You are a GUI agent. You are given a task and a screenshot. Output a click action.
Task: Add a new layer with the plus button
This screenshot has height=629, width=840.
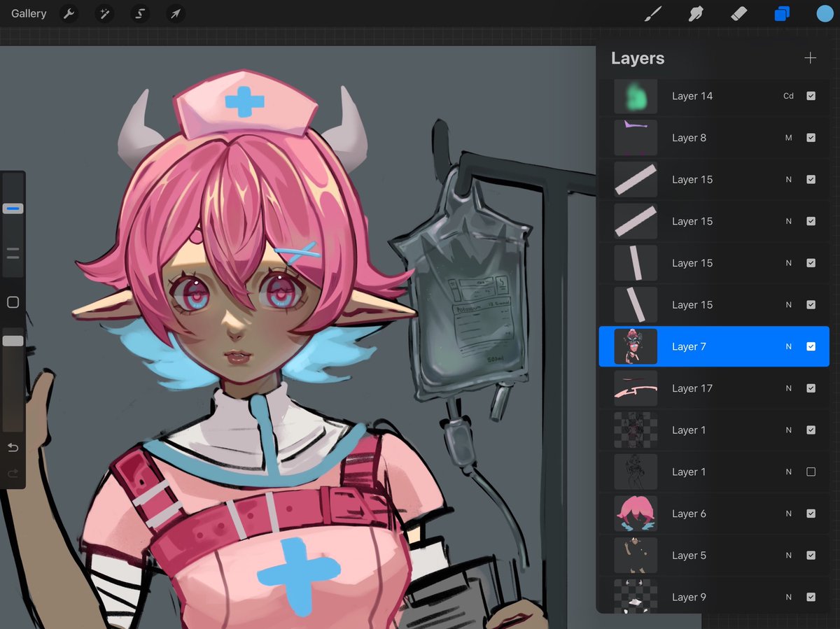point(810,58)
